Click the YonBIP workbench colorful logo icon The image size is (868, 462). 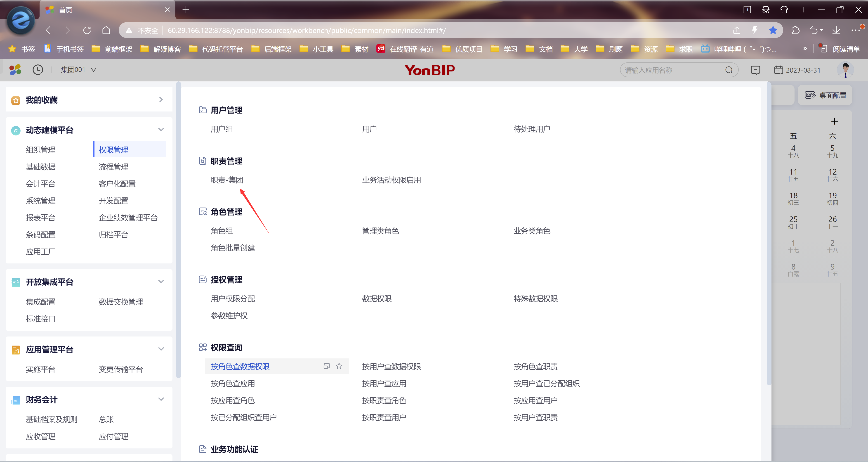coord(15,70)
